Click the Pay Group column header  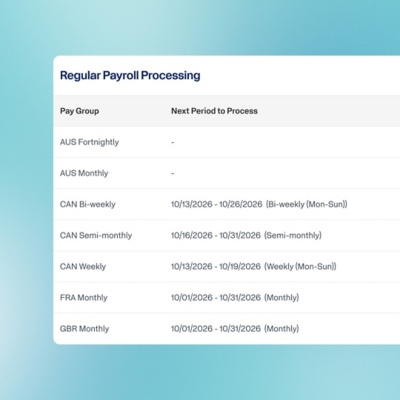(79, 111)
